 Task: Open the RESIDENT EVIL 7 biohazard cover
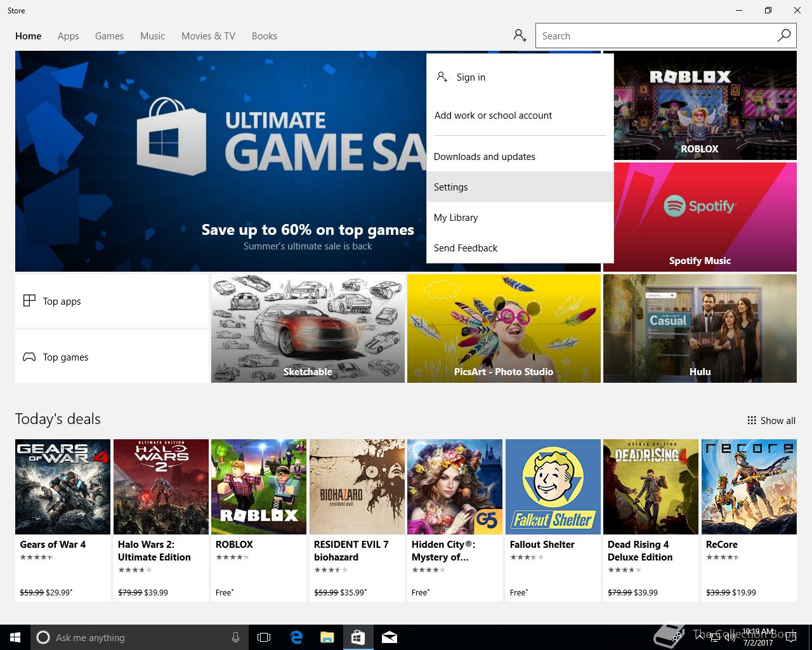[357, 487]
